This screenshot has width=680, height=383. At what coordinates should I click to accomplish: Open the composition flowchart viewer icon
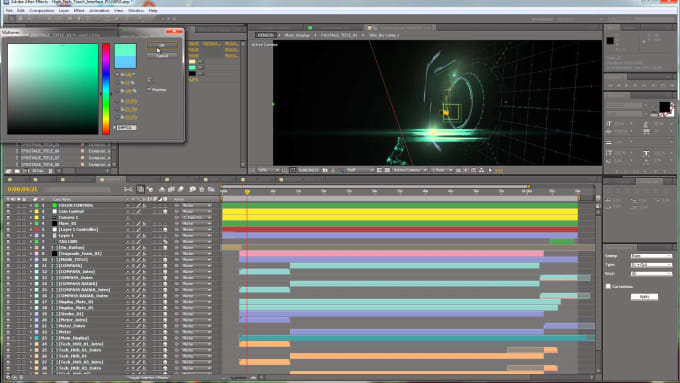tap(481, 170)
